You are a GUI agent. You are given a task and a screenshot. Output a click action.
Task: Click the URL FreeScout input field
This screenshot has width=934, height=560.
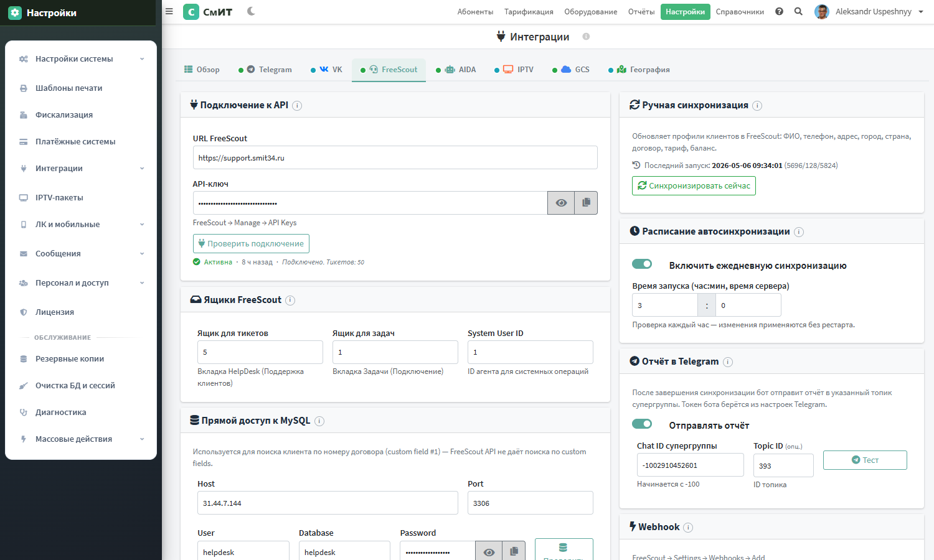395,157
